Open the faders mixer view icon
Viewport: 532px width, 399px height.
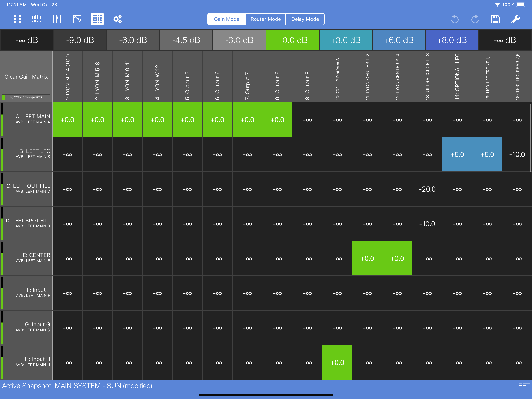[x=57, y=19]
